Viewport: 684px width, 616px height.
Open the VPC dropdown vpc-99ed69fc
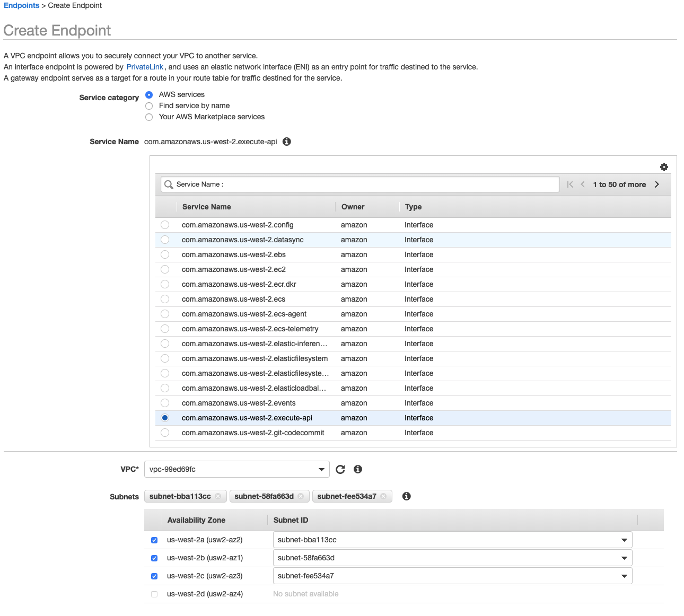236,469
